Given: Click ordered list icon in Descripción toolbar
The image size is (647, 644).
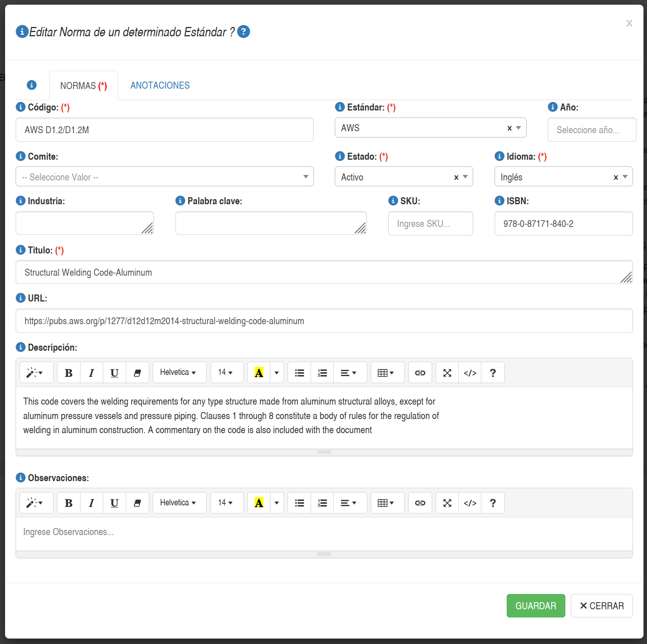Looking at the screenshot, I should [322, 373].
